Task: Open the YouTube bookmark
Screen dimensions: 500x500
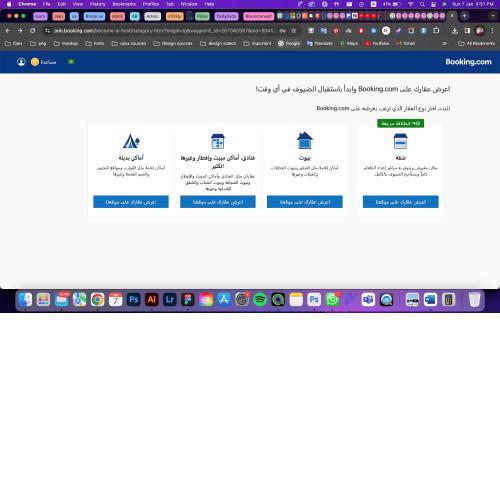Action: pyautogui.click(x=377, y=43)
